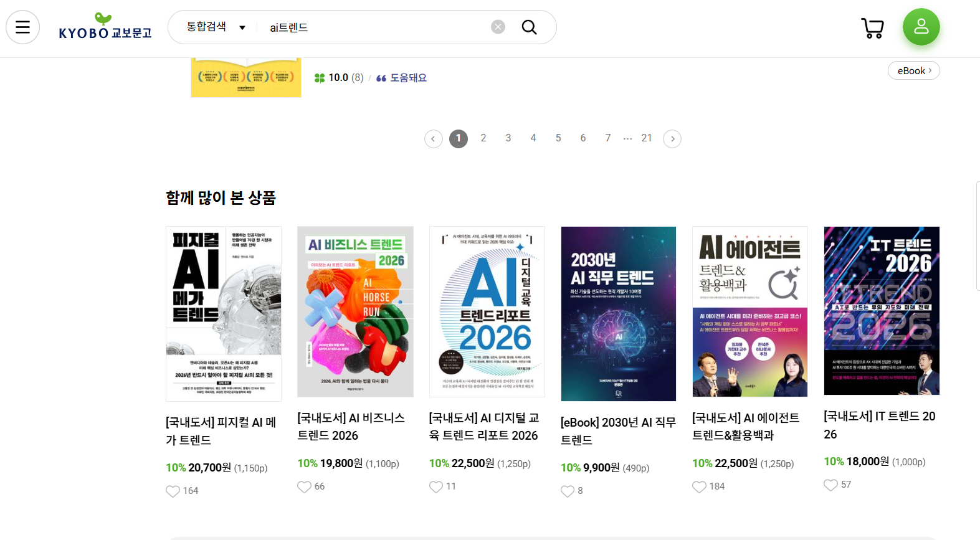980x540 pixels.
Task: Open the 2030년 AI 직무 트렌드 cover
Action: [619, 314]
